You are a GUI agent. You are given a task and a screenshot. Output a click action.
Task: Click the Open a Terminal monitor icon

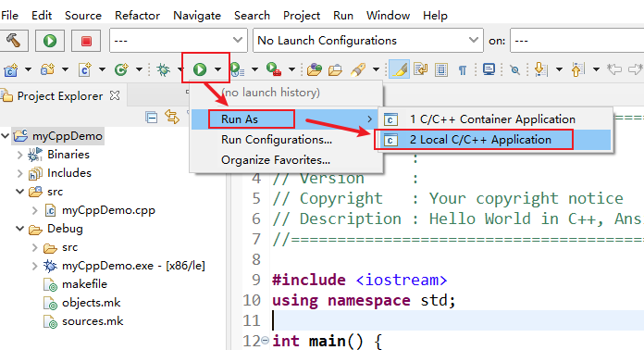[x=489, y=69]
